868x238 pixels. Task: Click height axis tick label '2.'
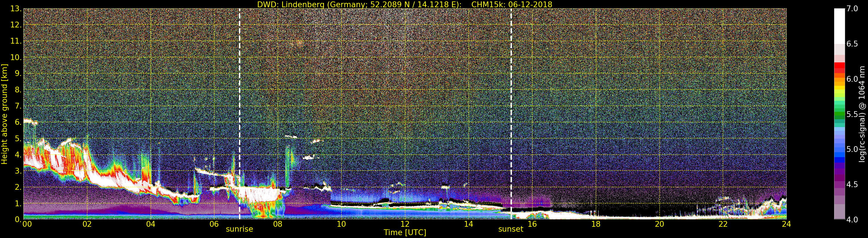18,187
